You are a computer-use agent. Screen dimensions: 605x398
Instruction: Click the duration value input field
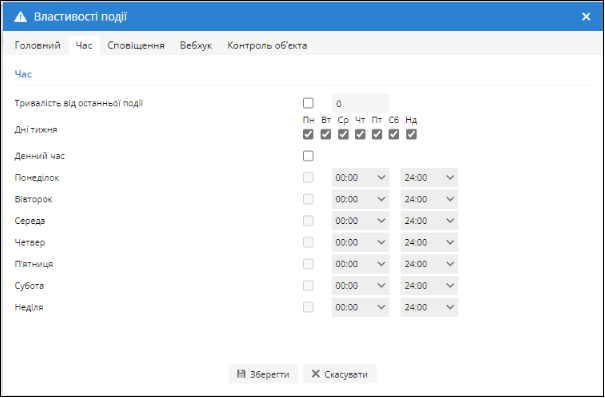(360, 103)
